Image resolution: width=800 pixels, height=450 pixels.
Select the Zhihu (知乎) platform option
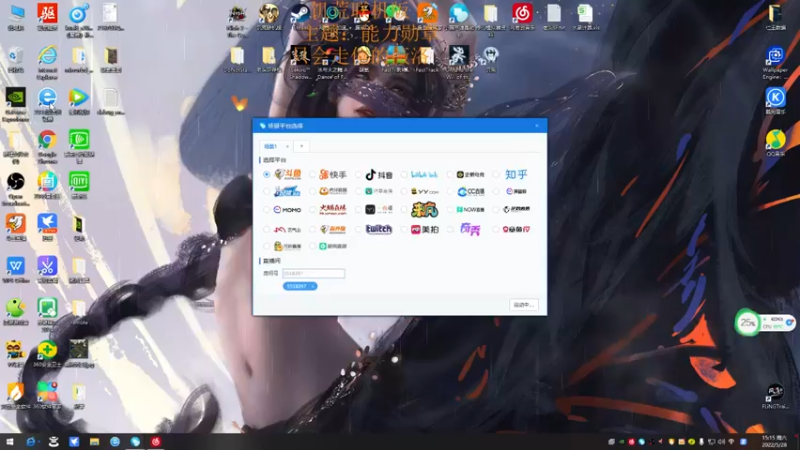496,174
